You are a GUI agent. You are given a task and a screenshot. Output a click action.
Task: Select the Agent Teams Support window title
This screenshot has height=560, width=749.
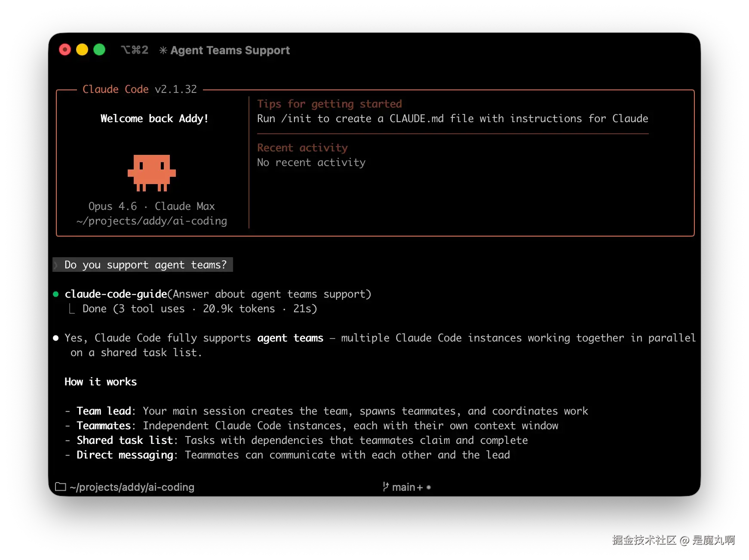[230, 50]
